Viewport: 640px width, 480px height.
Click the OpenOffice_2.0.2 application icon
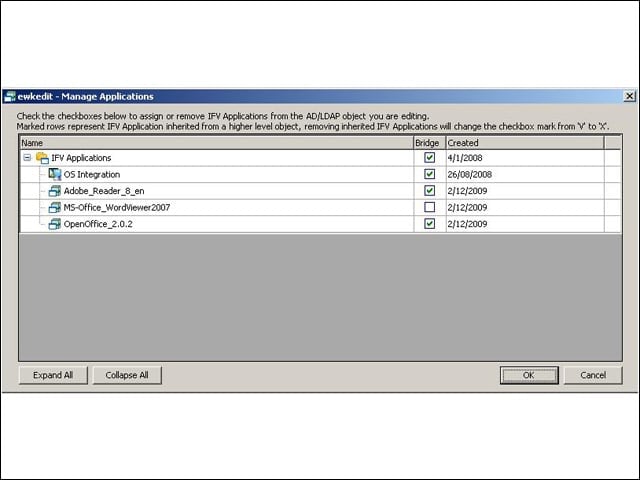55,224
